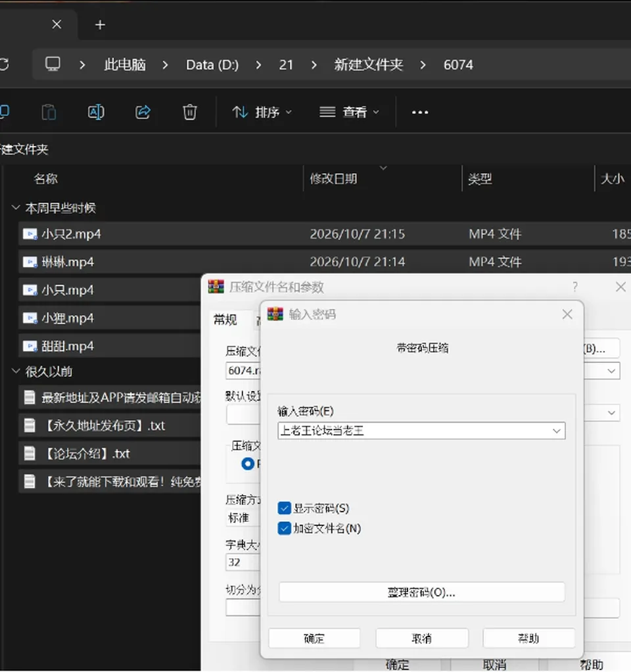Select the 甜甜.mp4 file icon
Viewport: 631px width, 672px height.
(x=30, y=346)
